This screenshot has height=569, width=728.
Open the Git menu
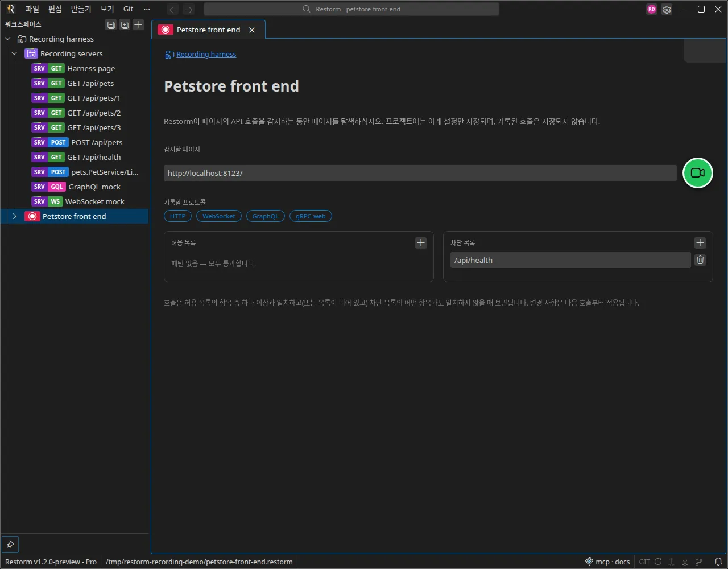(x=129, y=9)
